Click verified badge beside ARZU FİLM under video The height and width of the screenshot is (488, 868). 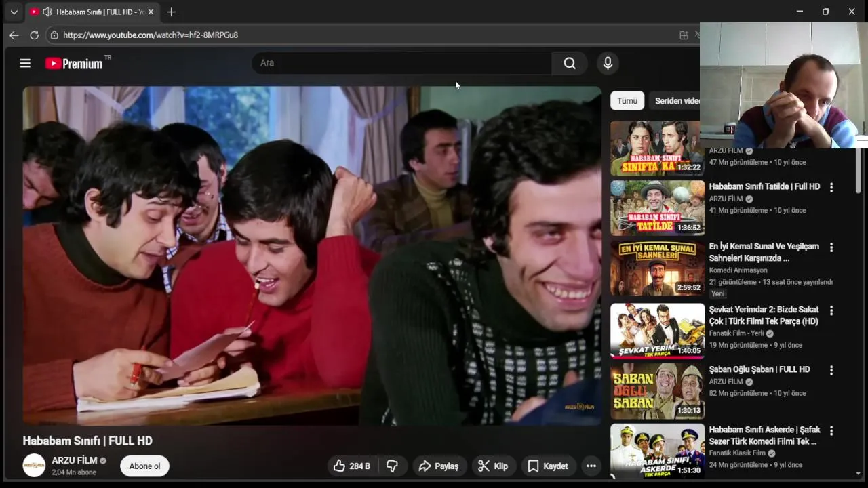(103, 460)
